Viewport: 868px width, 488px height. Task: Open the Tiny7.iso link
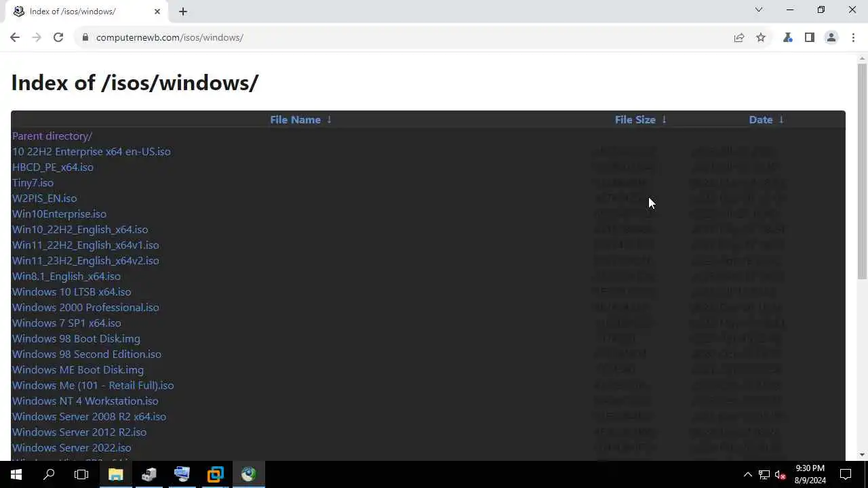click(x=33, y=182)
